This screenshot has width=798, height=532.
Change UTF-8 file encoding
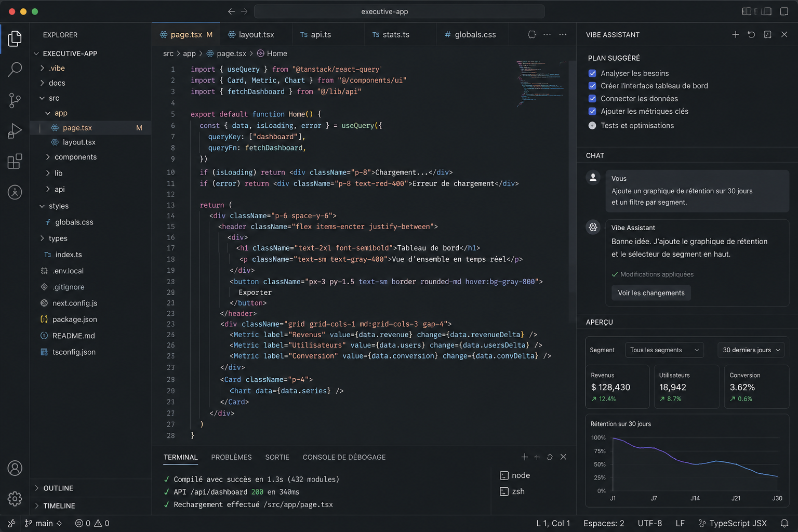[x=650, y=523]
